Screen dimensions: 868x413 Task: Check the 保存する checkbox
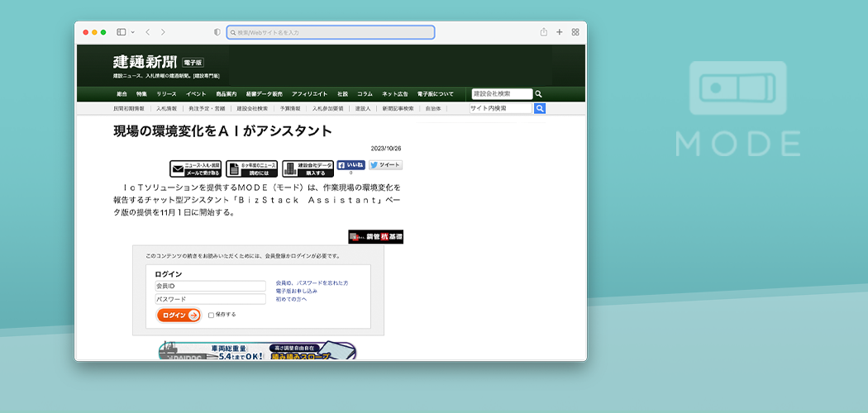pyautogui.click(x=212, y=315)
